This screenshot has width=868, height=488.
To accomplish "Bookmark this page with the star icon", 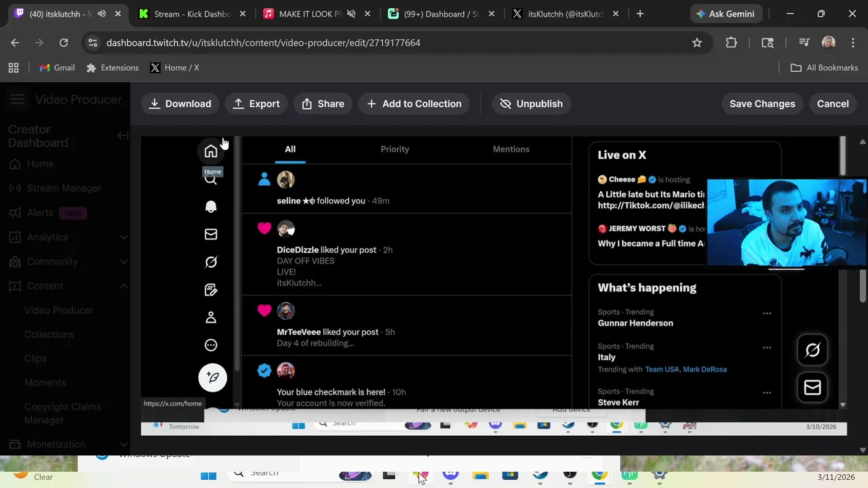I will pos(697,43).
